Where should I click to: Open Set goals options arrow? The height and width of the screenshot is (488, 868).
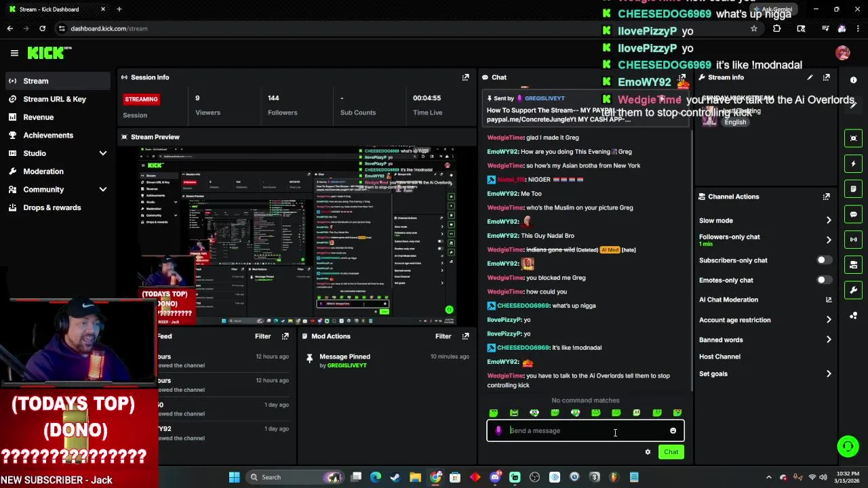(x=828, y=373)
